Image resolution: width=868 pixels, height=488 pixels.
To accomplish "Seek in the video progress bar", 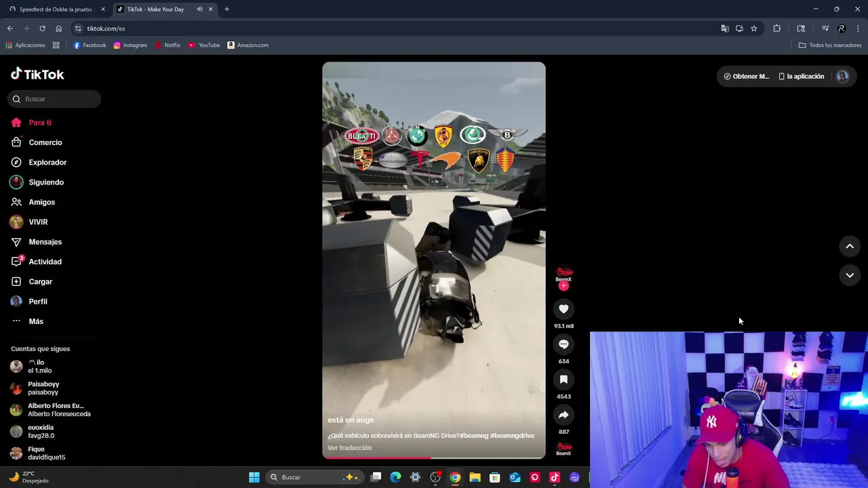I will click(x=434, y=457).
